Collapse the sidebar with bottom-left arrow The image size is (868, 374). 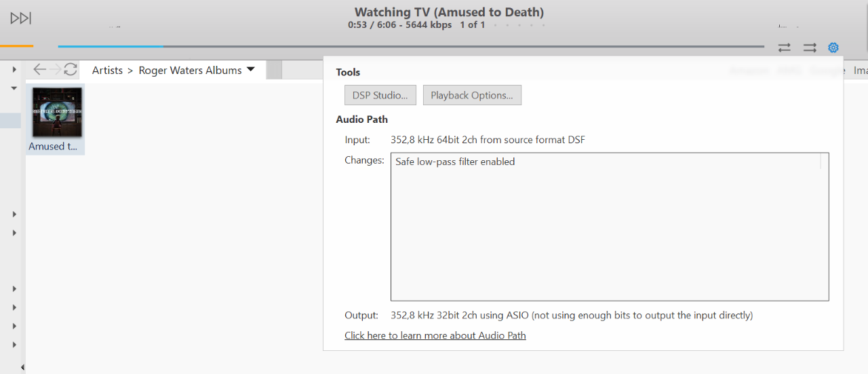(x=22, y=367)
